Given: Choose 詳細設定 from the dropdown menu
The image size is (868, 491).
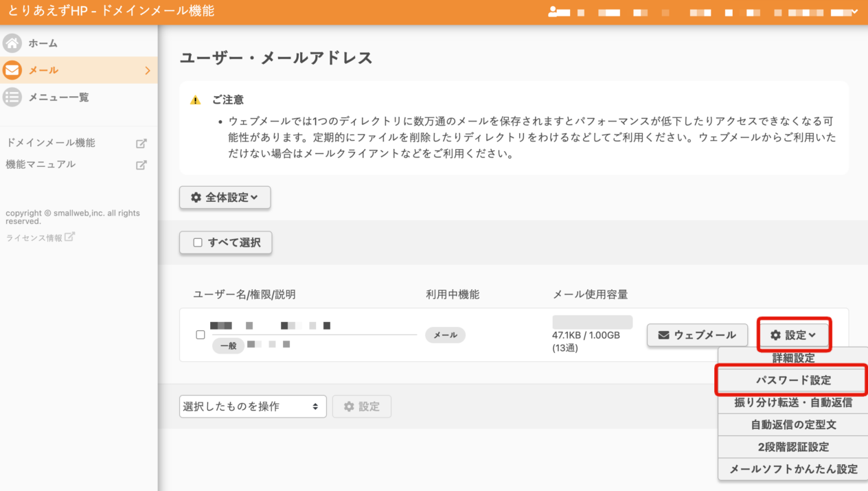Looking at the screenshot, I should 793,358.
